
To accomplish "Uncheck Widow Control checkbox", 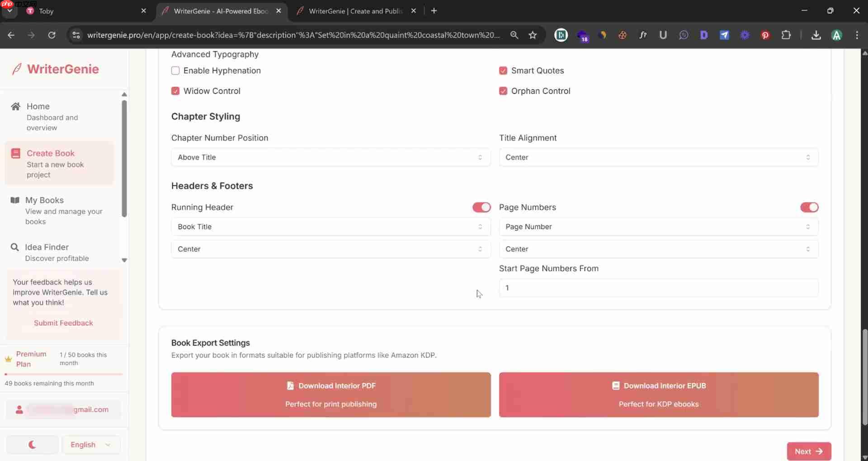I will [175, 91].
